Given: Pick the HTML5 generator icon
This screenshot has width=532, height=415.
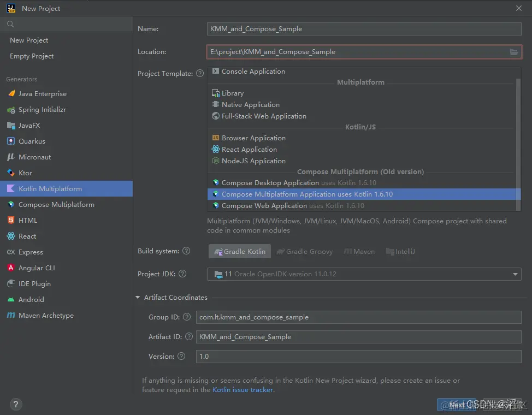Looking at the screenshot, I should (11, 220).
